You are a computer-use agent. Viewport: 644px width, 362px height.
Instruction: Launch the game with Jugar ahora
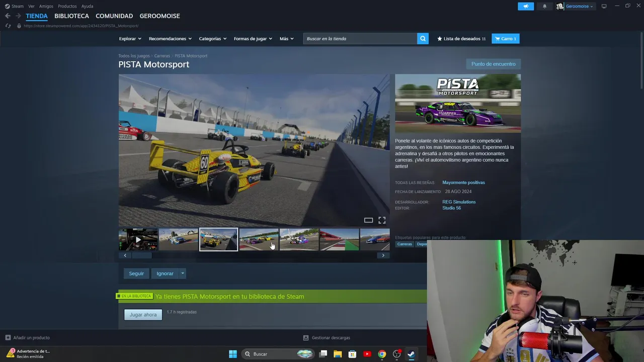pos(143,315)
